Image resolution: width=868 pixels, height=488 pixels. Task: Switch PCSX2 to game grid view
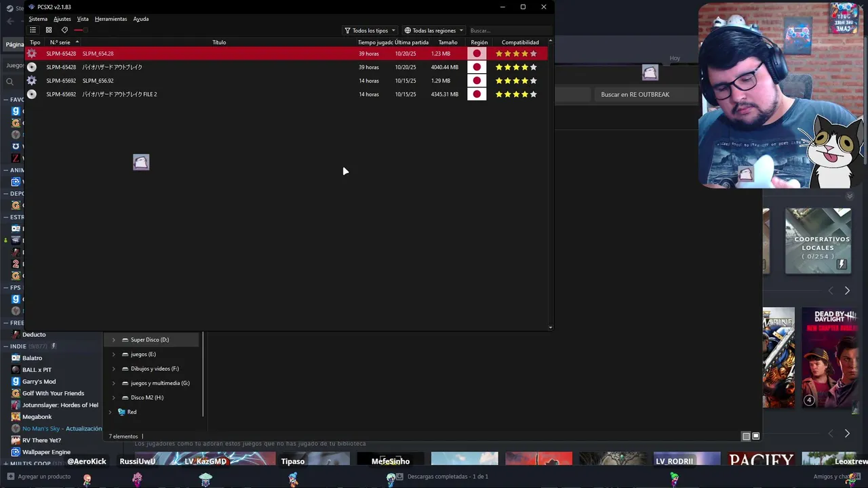point(49,30)
